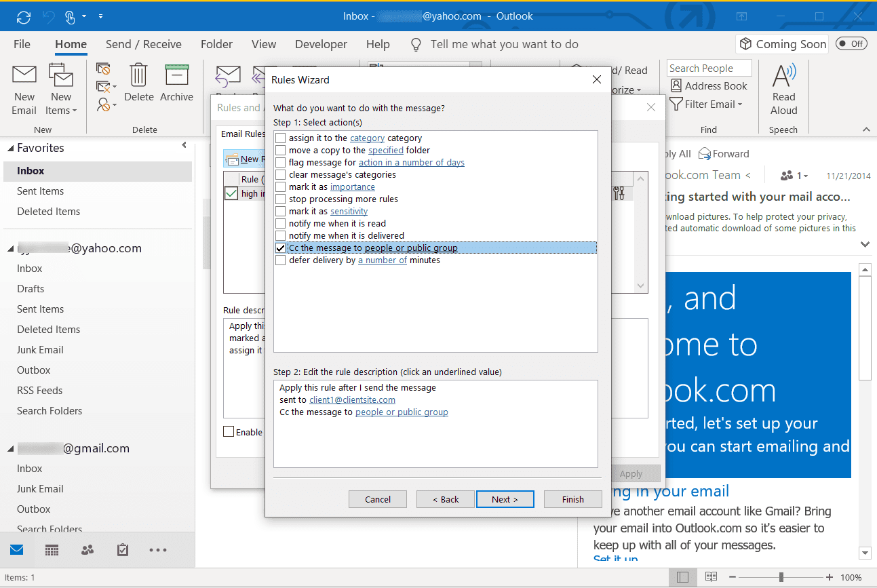Screen dimensions: 877x588
Task: Check the 'mark it as importance' action
Action: click(280, 187)
